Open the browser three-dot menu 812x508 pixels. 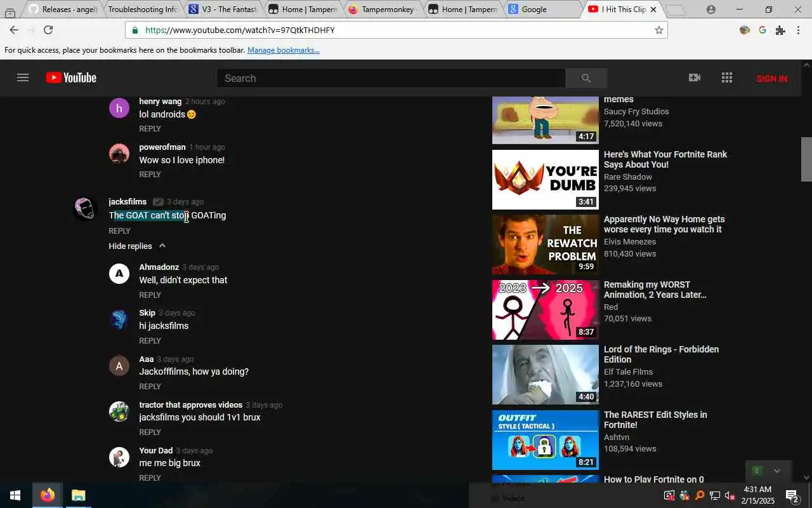[x=799, y=30]
